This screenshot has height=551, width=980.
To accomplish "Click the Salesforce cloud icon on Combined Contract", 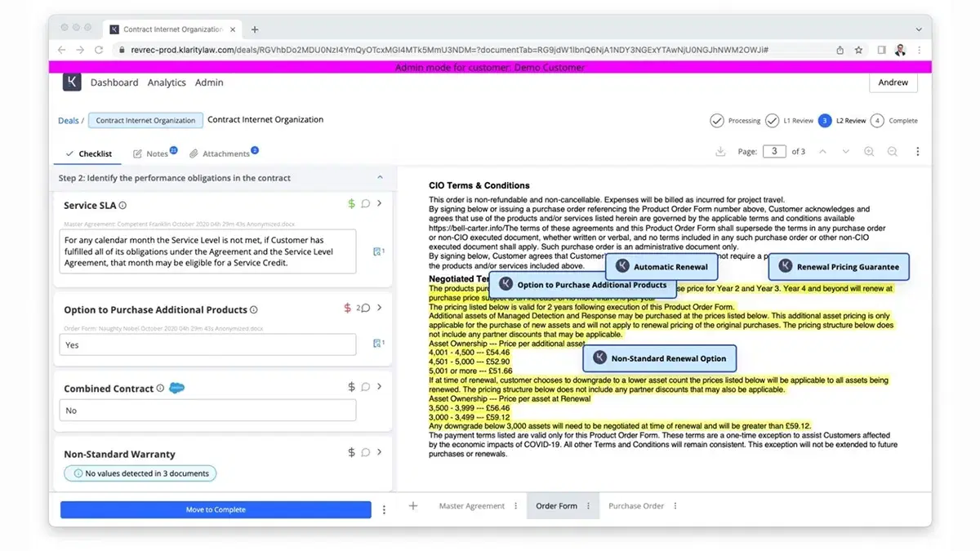I will point(176,388).
